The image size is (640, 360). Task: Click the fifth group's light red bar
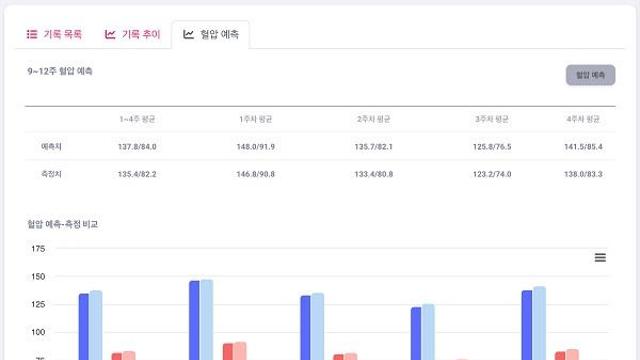click(x=572, y=354)
